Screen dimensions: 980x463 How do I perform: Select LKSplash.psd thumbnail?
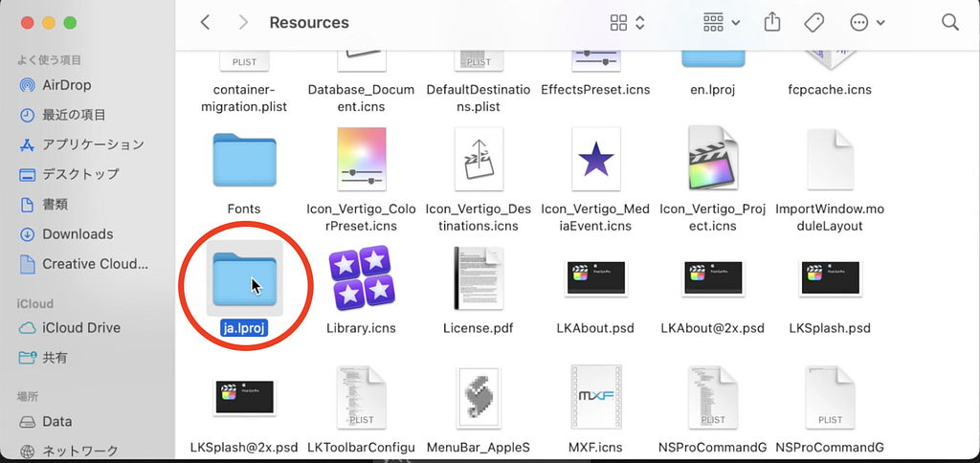coord(831,278)
